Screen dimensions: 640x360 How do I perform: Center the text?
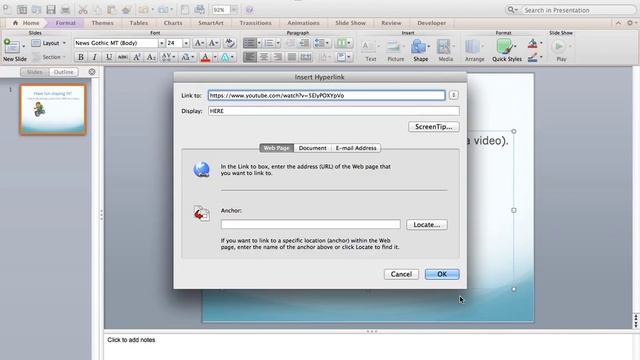click(264, 57)
